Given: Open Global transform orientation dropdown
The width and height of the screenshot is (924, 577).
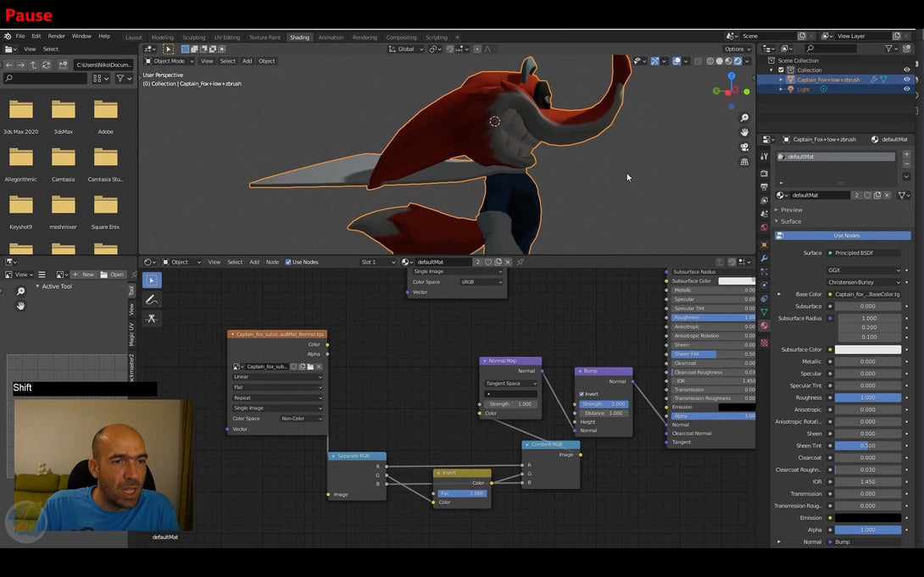Looking at the screenshot, I should (406, 49).
